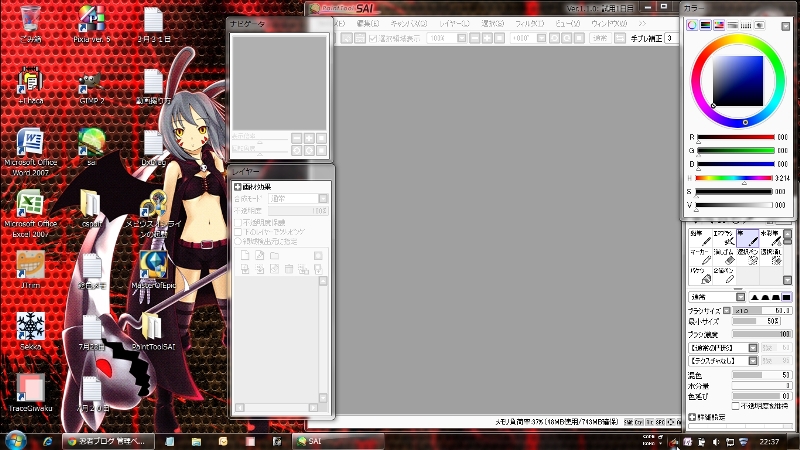Select the selection eraser (選択消し) tool
This screenshot has height=450, width=800.
(x=770, y=257)
